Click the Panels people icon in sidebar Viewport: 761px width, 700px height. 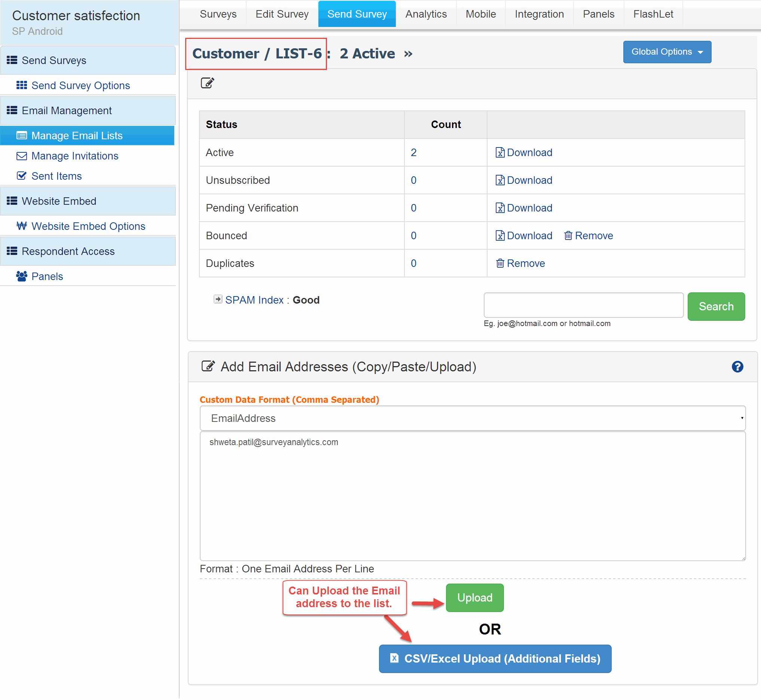22,276
